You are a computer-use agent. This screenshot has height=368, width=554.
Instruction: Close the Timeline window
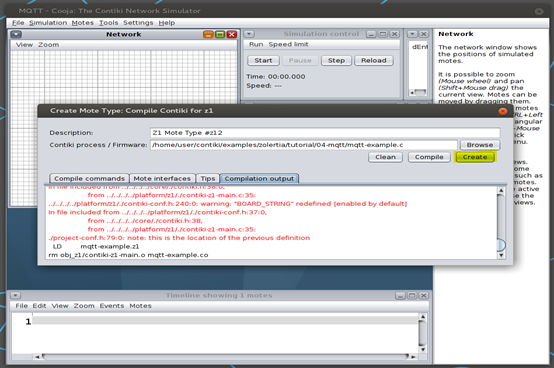[x=423, y=295]
